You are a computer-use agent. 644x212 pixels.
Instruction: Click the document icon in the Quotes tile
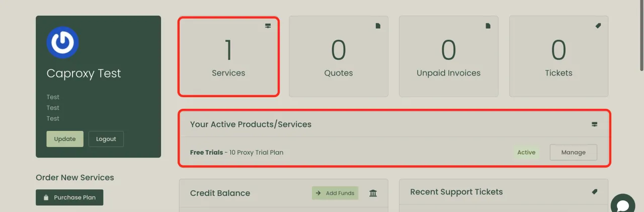[x=378, y=26]
